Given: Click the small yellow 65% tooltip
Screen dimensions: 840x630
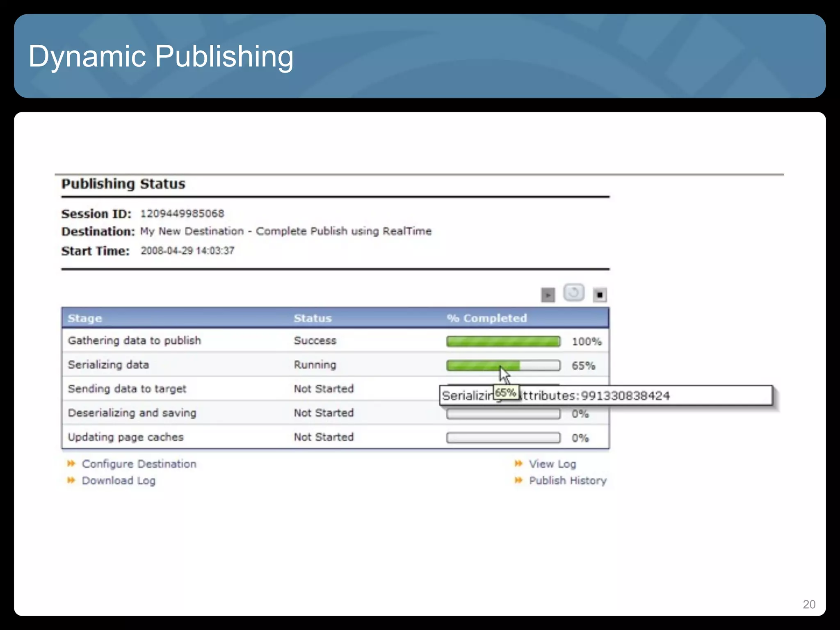Looking at the screenshot, I should 506,393.
